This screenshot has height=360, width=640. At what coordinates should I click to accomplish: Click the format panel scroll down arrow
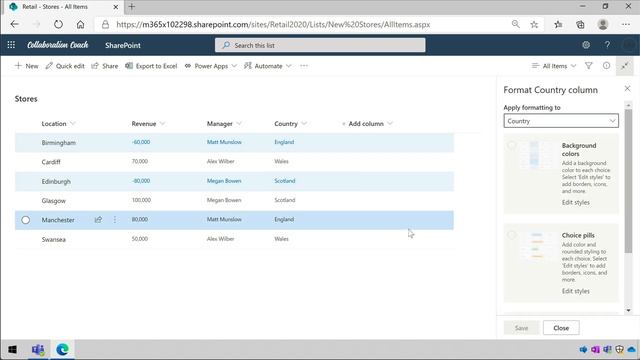tap(628, 310)
